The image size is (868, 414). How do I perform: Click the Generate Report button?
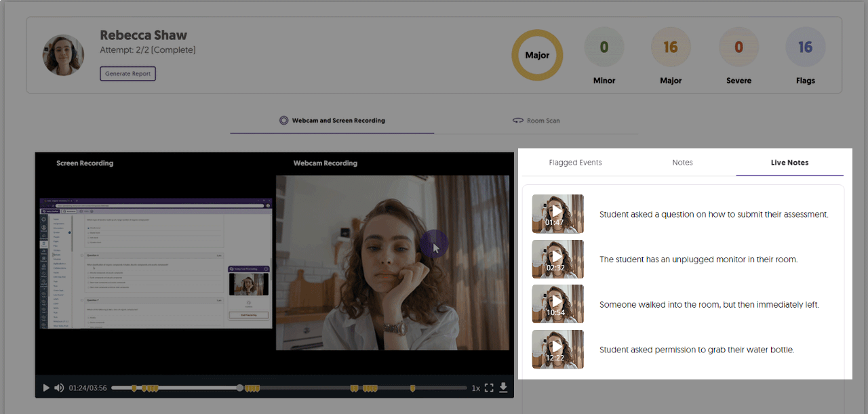point(127,73)
